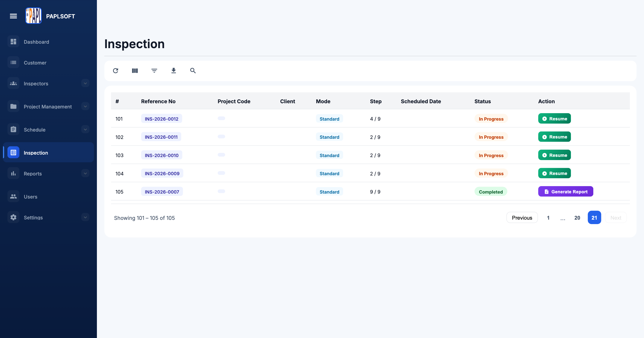Open the Customer menu item

(48, 62)
